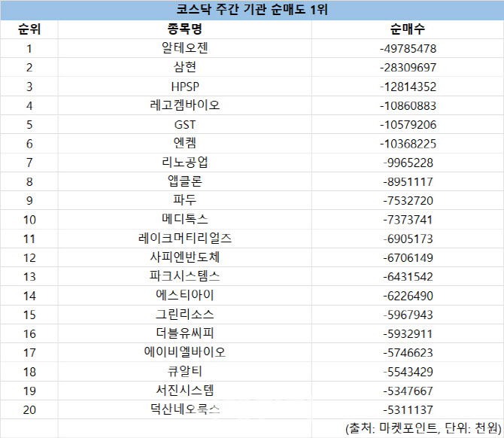The image size is (504, 438).
Task: Click the stock name 큐알티
Action: tap(185, 372)
